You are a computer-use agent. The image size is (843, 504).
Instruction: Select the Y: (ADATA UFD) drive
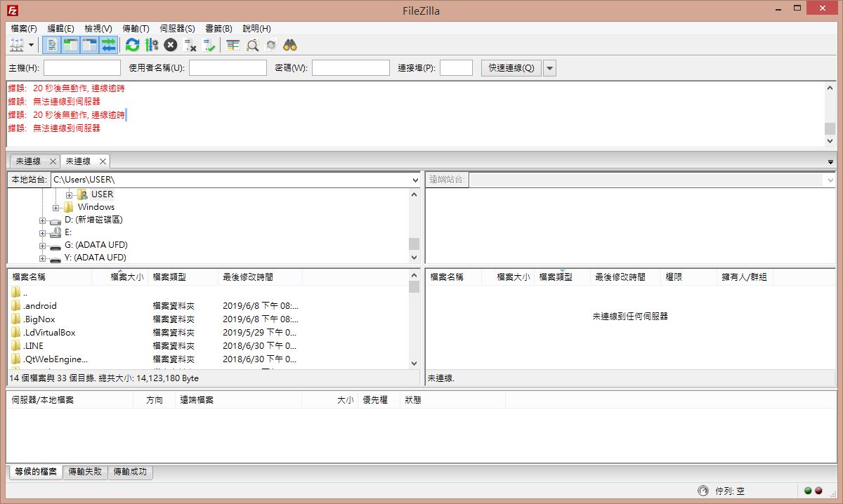pos(96,258)
